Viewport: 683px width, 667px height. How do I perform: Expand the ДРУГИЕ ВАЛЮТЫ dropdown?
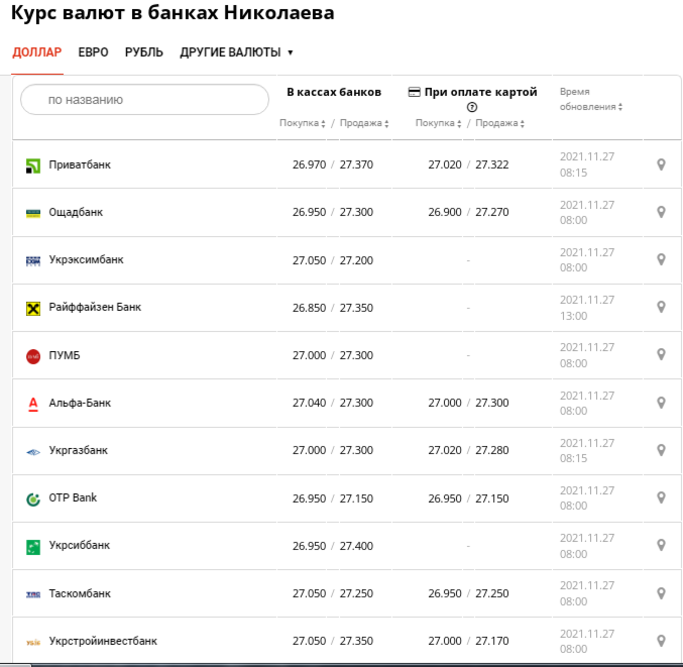click(x=236, y=53)
